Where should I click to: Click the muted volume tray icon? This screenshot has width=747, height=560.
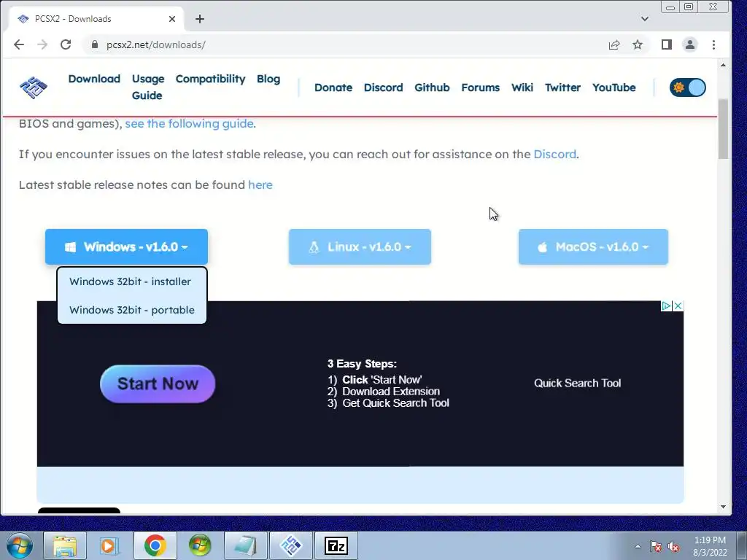[673, 547]
